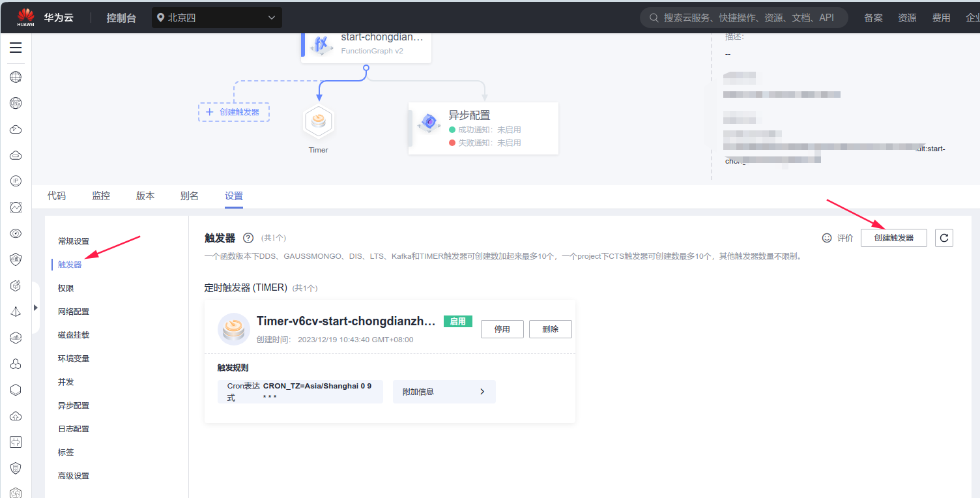Open the IP service icon in sidebar
Image resolution: width=980 pixels, height=498 pixels.
point(16,181)
